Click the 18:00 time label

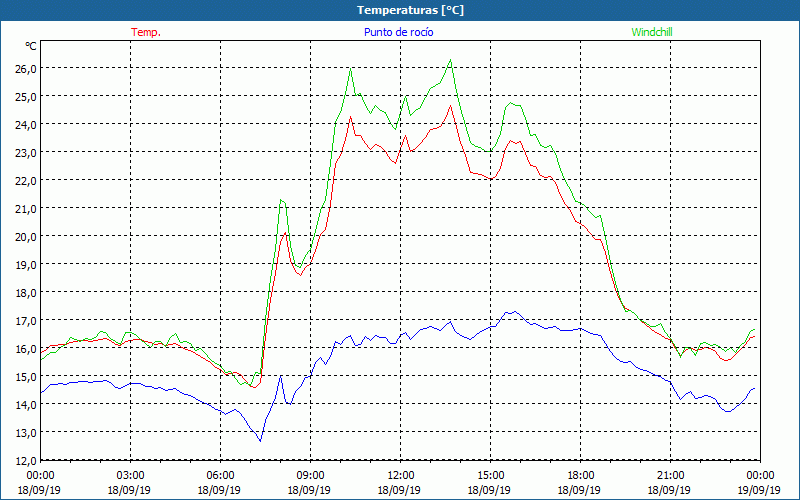(581, 476)
